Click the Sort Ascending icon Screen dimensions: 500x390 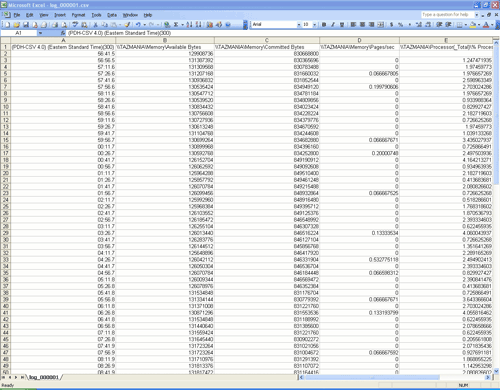(189, 25)
